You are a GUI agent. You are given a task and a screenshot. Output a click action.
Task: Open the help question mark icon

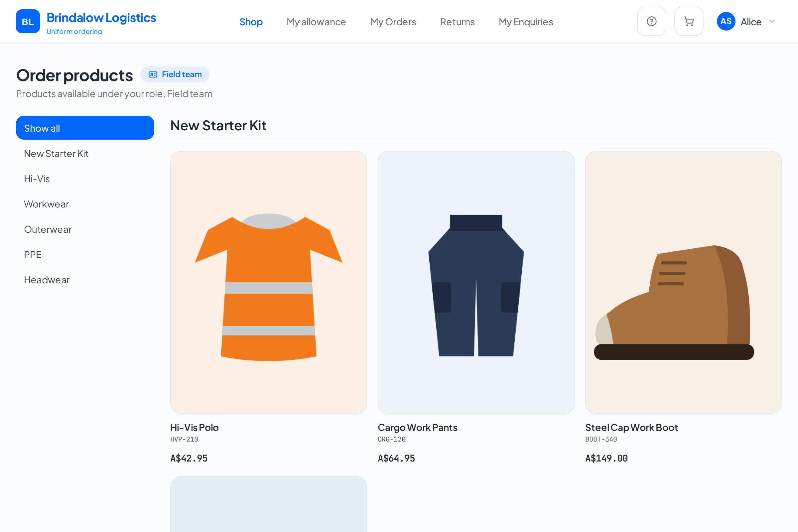click(651, 21)
